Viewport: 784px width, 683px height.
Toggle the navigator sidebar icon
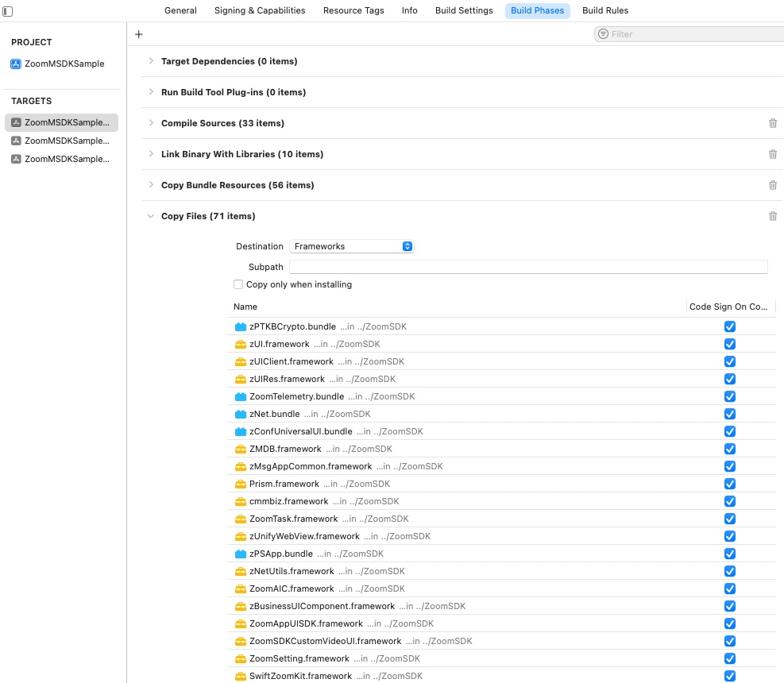[7, 11]
